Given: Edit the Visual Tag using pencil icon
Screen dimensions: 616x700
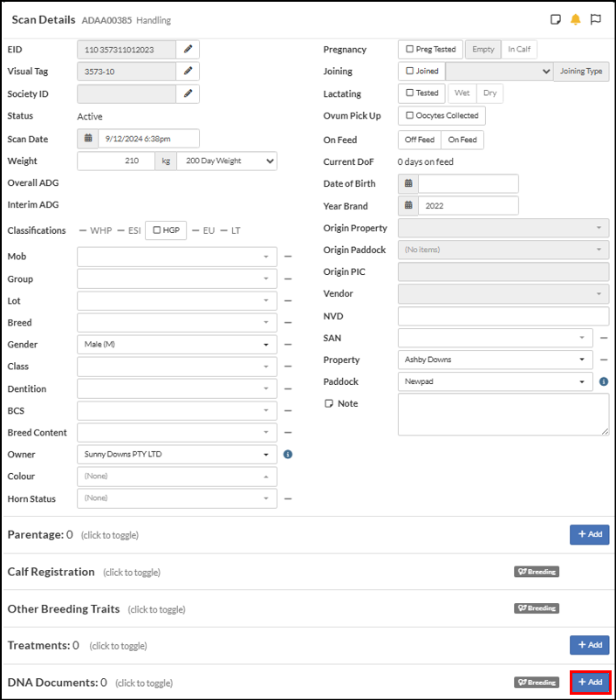Looking at the screenshot, I should pyautogui.click(x=188, y=72).
